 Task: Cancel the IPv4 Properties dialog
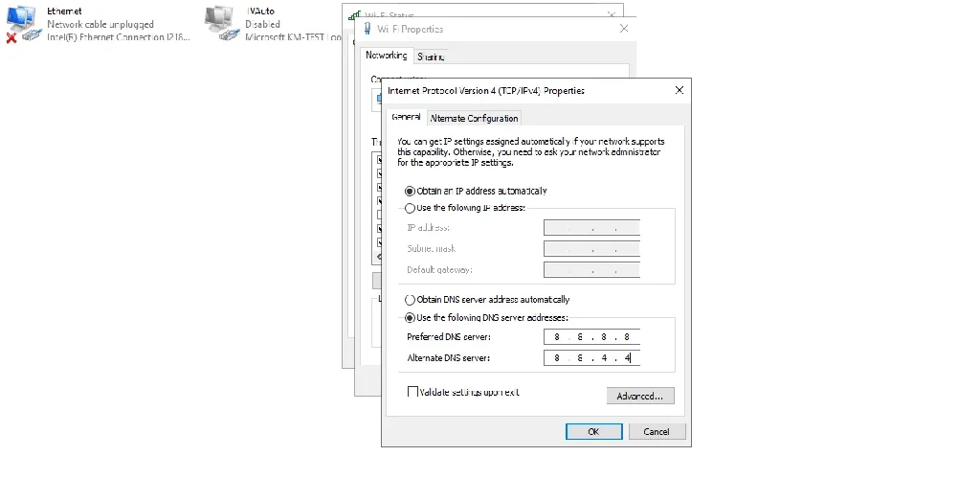coord(657,431)
